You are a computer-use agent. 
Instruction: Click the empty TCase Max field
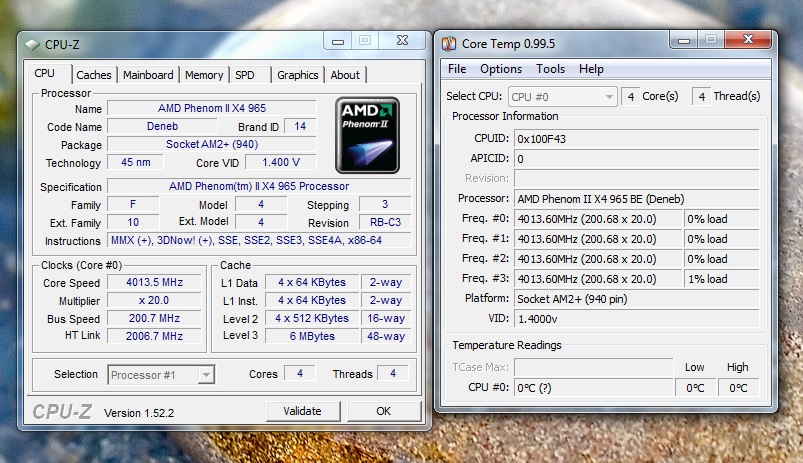click(594, 367)
